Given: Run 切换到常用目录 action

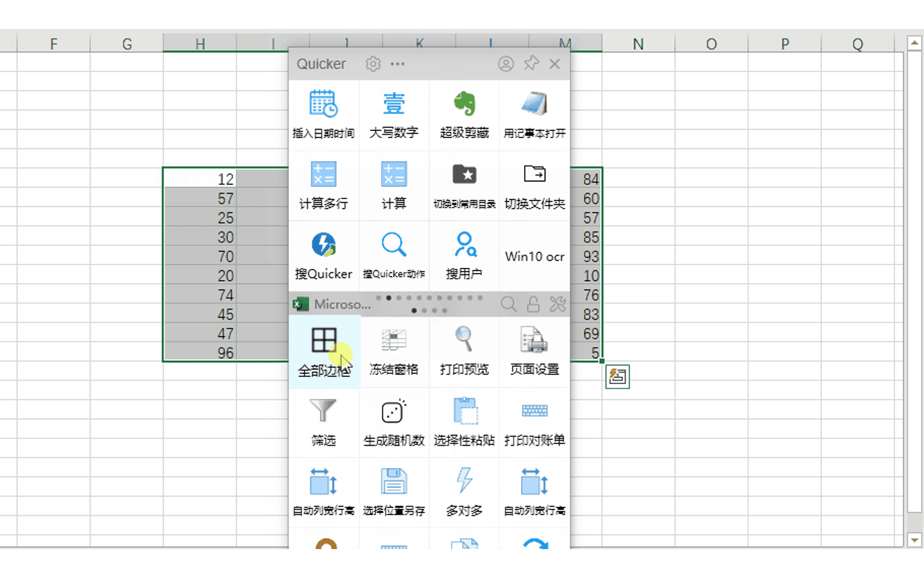Looking at the screenshot, I should pyautogui.click(x=465, y=186).
